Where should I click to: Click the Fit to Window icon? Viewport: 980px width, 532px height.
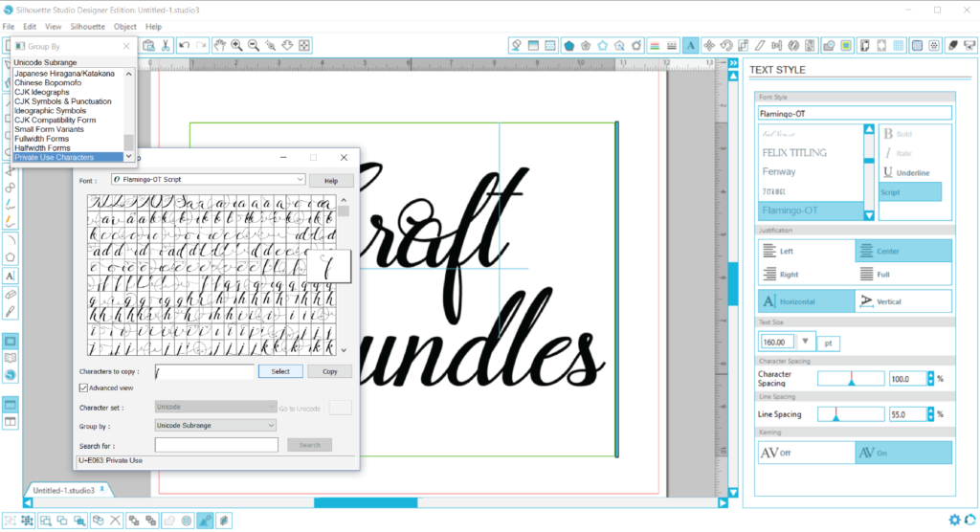tap(303, 46)
